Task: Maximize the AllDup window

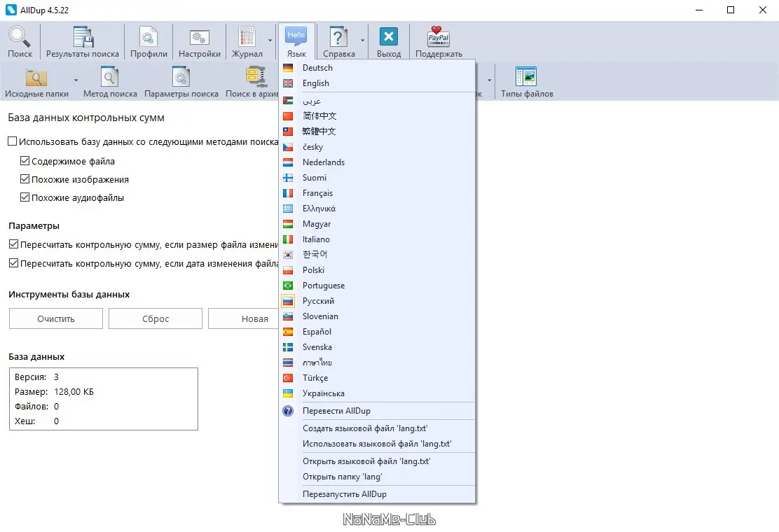Action: [x=730, y=10]
